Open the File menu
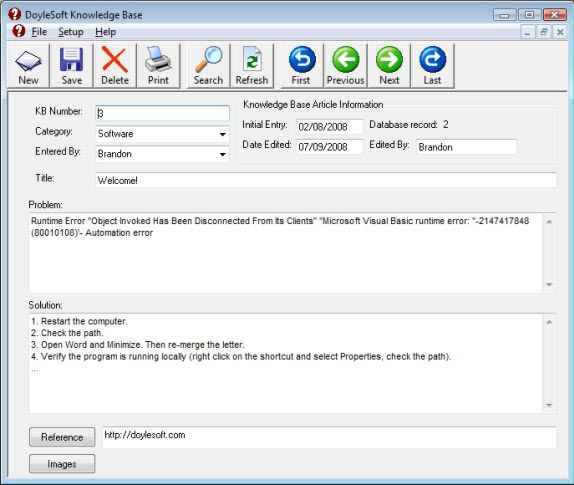This screenshot has height=485, width=574. (x=39, y=32)
